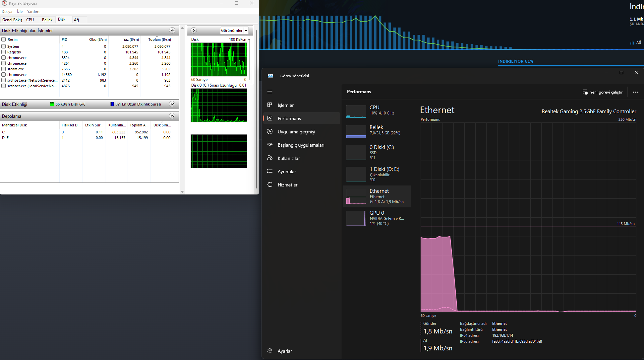Viewport: 644px width, 360px height.
Task: Click the İşlemler sidebar icon
Action: (x=270, y=105)
